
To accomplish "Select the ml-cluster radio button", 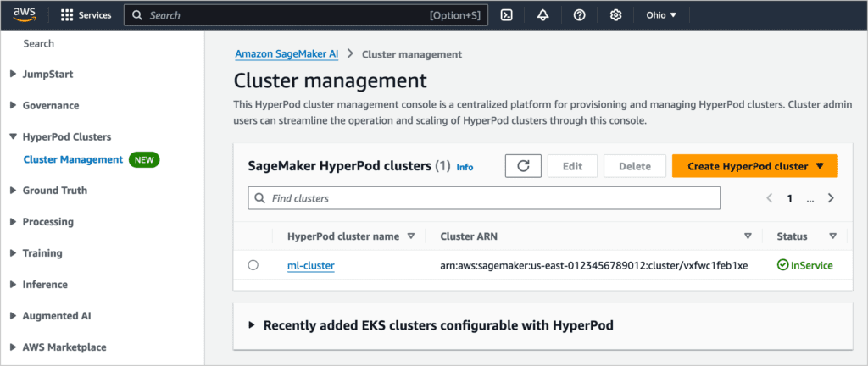I will pyautogui.click(x=253, y=265).
